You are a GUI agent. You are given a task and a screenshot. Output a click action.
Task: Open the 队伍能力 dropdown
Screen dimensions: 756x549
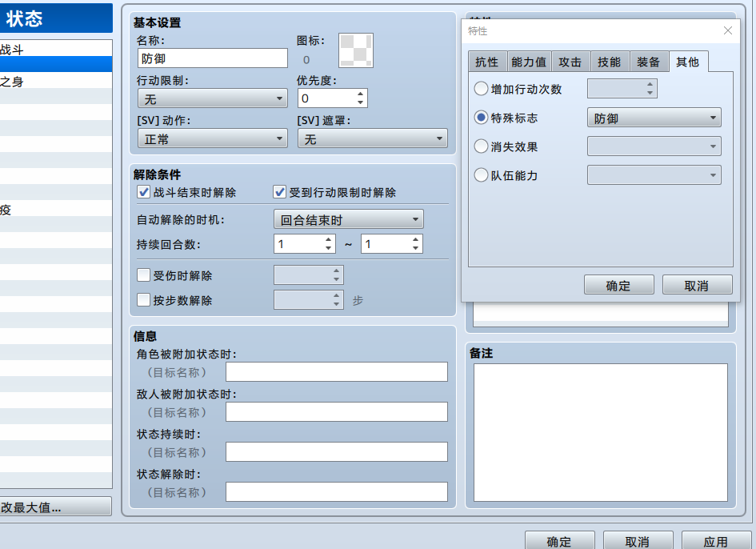point(654,175)
